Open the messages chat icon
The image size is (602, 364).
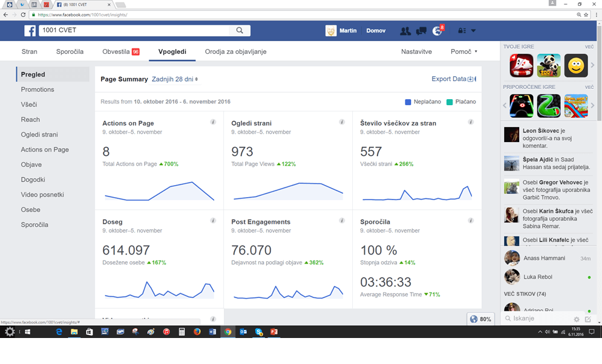coord(421,31)
